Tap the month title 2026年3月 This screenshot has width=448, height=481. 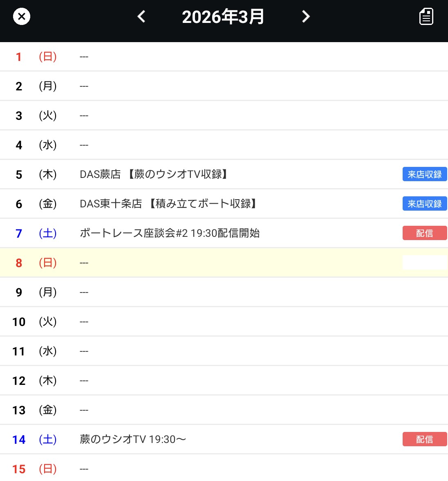coord(223,16)
